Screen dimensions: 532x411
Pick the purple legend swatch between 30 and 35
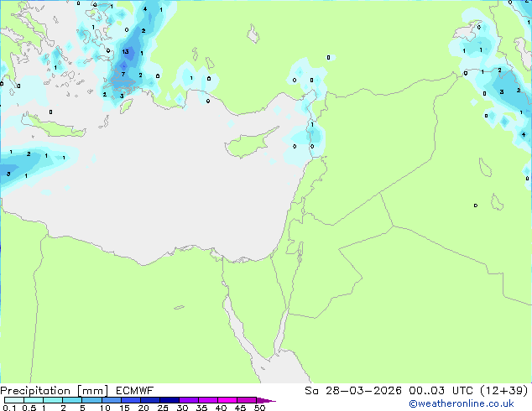click(189, 400)
